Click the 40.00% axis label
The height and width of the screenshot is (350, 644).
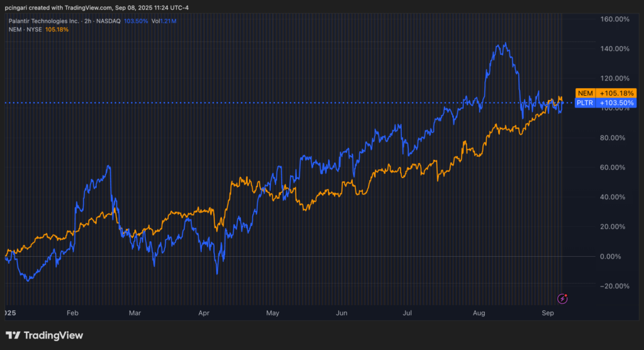pyautogui.click(x=613, y=197)
